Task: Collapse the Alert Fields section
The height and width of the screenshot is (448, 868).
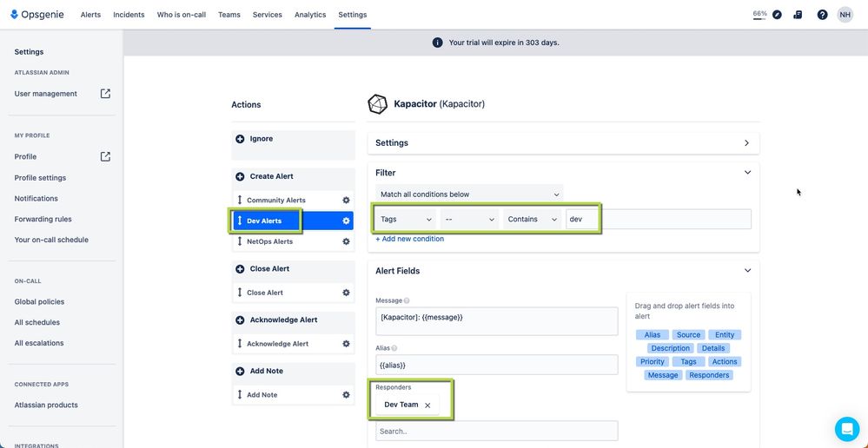Action: (747, 271)
